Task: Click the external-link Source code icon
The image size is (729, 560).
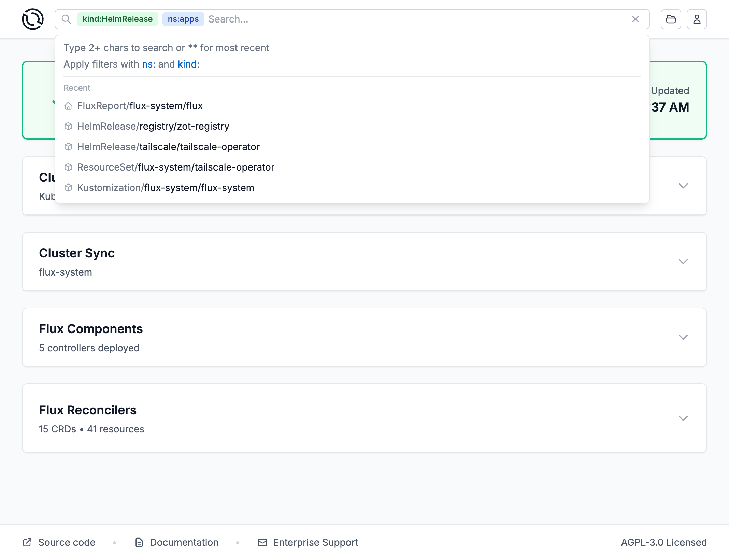Action: click(27, 542)
